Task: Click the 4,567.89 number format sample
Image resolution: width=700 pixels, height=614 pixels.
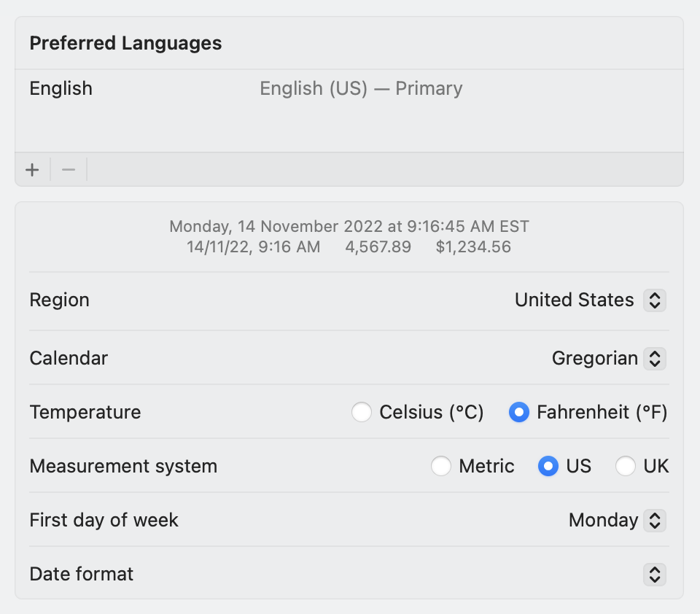Action: click(x=378, y=247)
